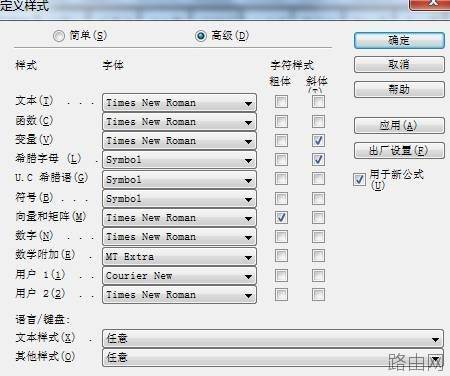450x376 pixels.
Task: Enable italic for 数字(N) style
Action: coord(318,237)
